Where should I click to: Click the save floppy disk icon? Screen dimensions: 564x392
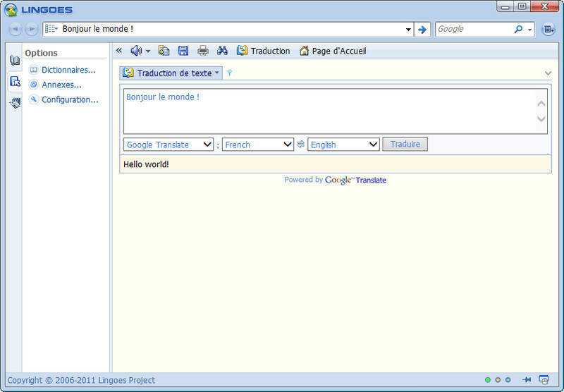point(183,51)
